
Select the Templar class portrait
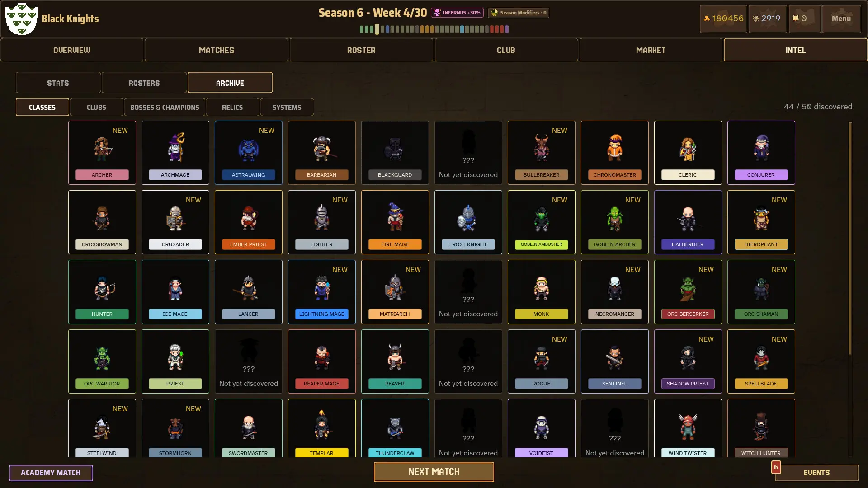[x=322, y=425]
